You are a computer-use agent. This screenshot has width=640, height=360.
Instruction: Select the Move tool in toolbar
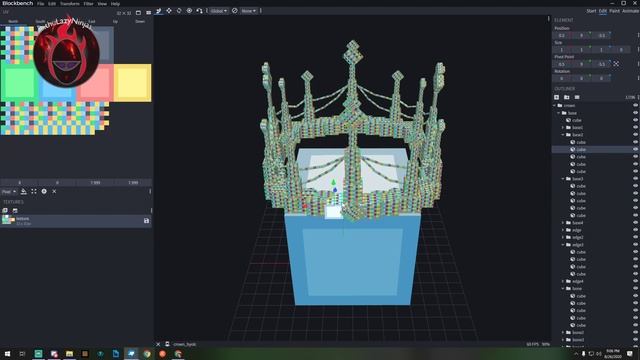pos(159,11)
